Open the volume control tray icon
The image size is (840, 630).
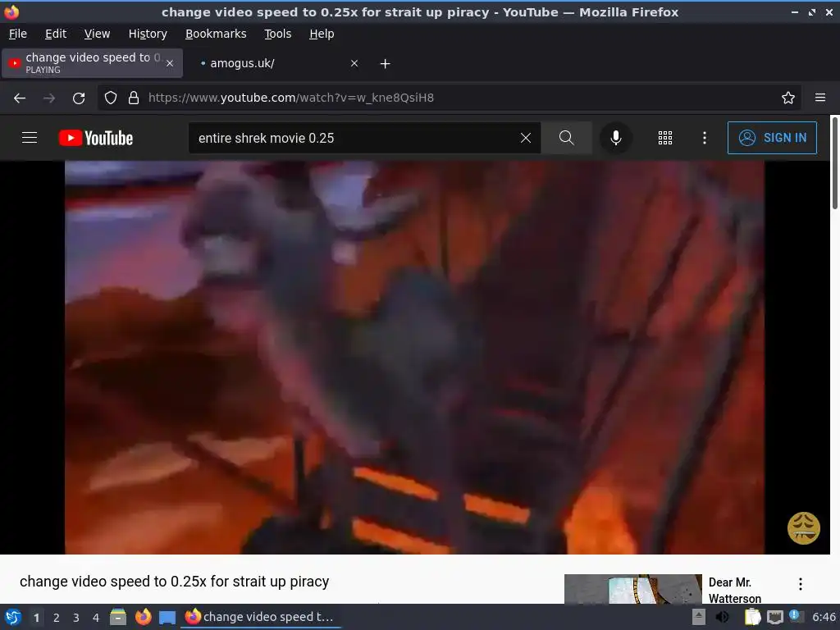(723, 617)
